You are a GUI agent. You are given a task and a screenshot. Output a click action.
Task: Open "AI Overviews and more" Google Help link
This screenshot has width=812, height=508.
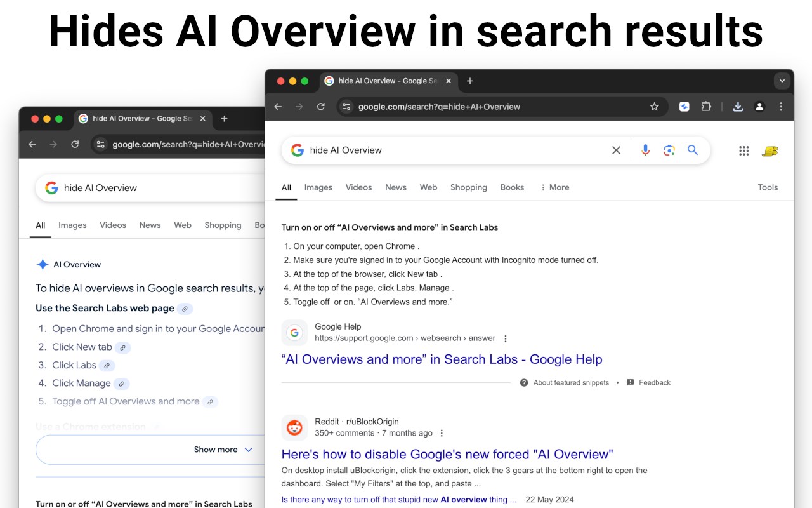(x=442, y=359)
